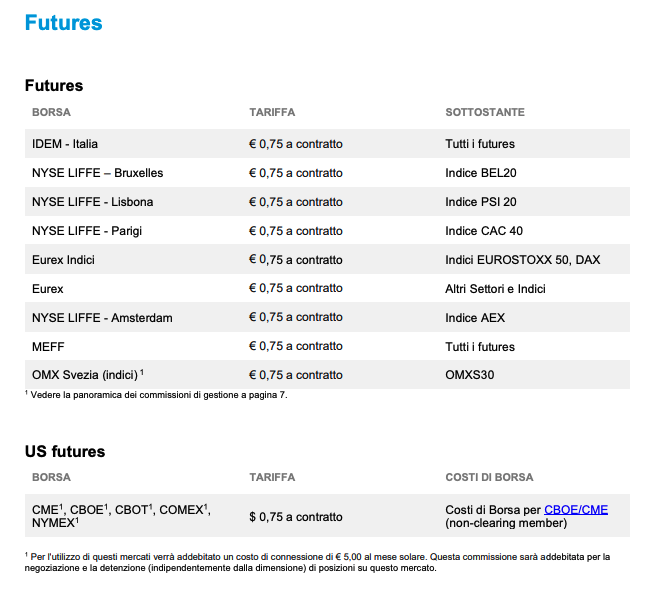Select the NYSE LIFFE - Amsterdam cell
Screen dimensions: 649x606
click(x=102, y=317)
